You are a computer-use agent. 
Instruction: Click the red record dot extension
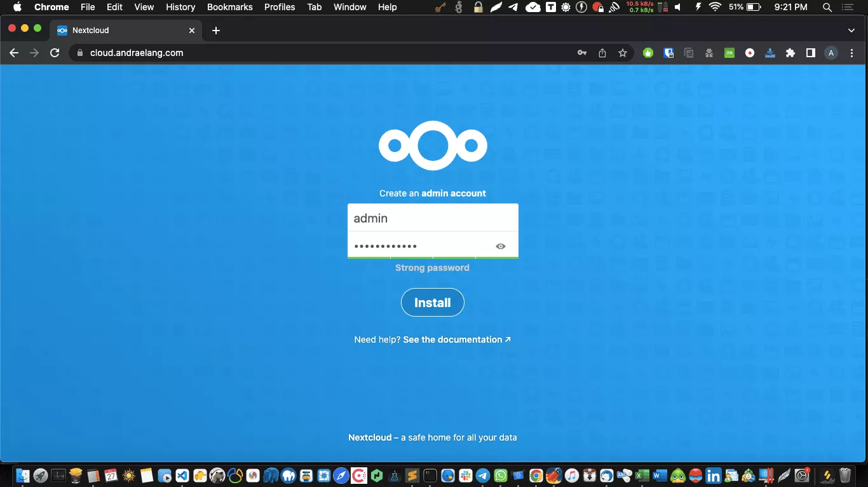coord(750,53)
